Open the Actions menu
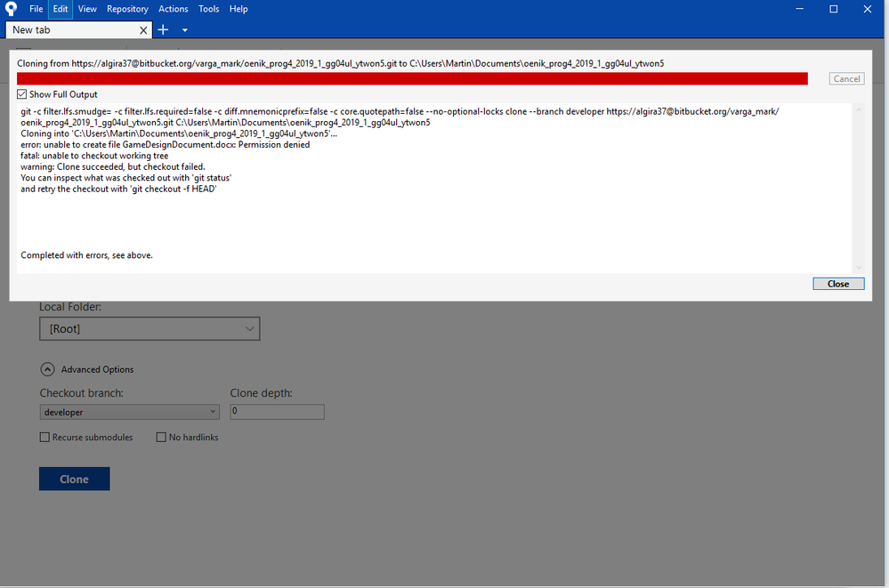This screenshot has height=588, width=889. (x=173, y=9)
